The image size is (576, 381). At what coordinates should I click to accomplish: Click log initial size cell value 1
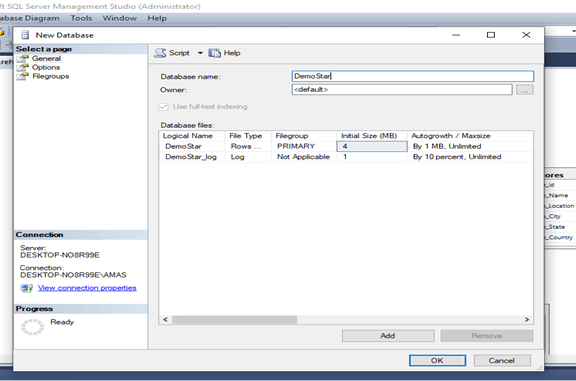(372, 157)
